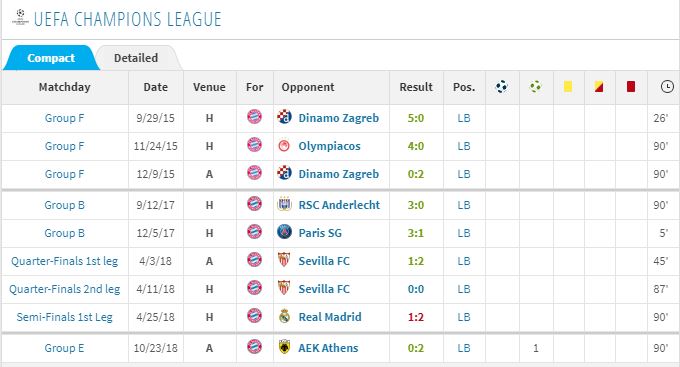The height and width of the screenshot is (367, 680).
Task: Open the RSC Anderlecht opponent link
Action: point(339,205)
